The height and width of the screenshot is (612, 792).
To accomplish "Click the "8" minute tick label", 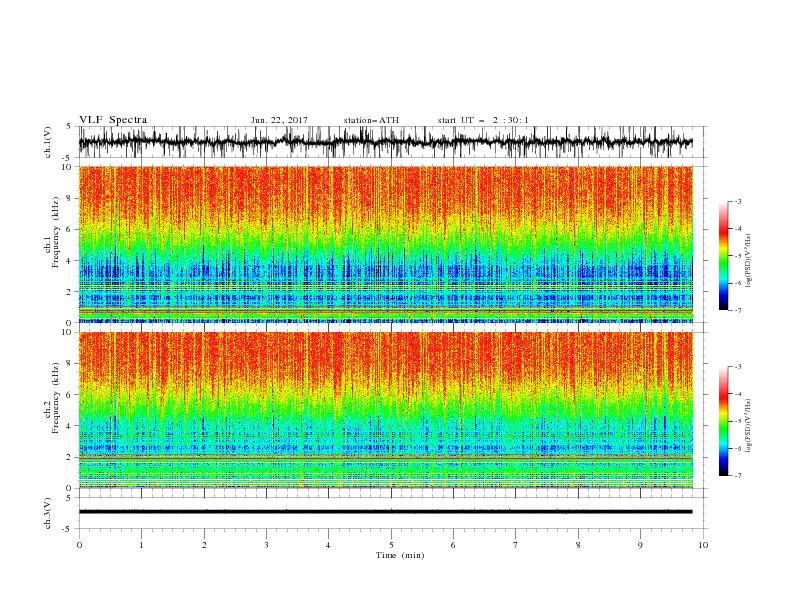I will pyautogui.click(x=578, y=545).
